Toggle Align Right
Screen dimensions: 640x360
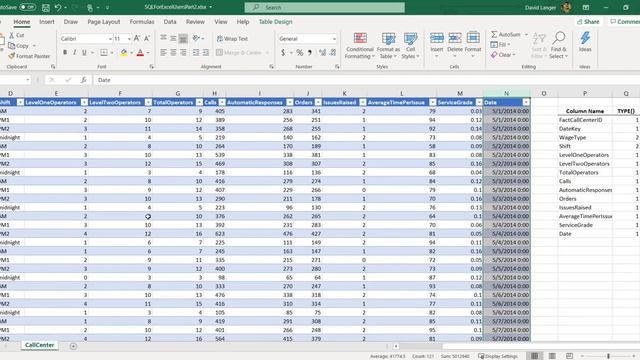tap(183, 52)
